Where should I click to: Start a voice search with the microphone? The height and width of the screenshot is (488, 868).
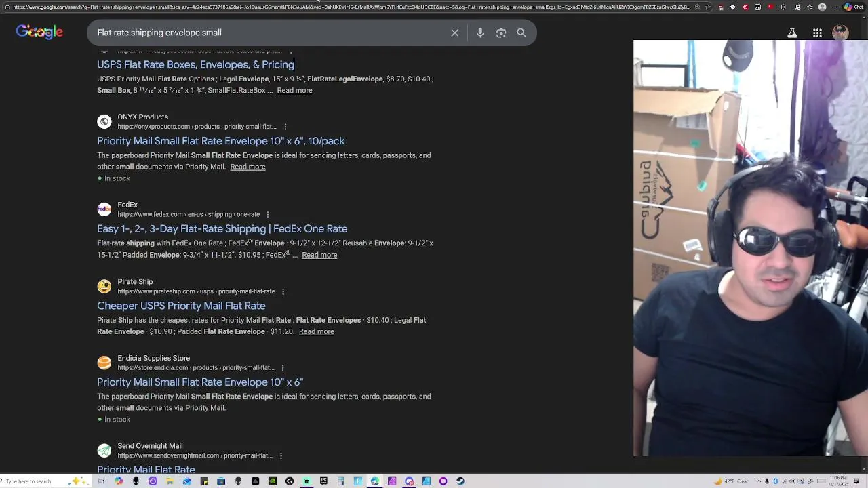[x=480, y=33]
